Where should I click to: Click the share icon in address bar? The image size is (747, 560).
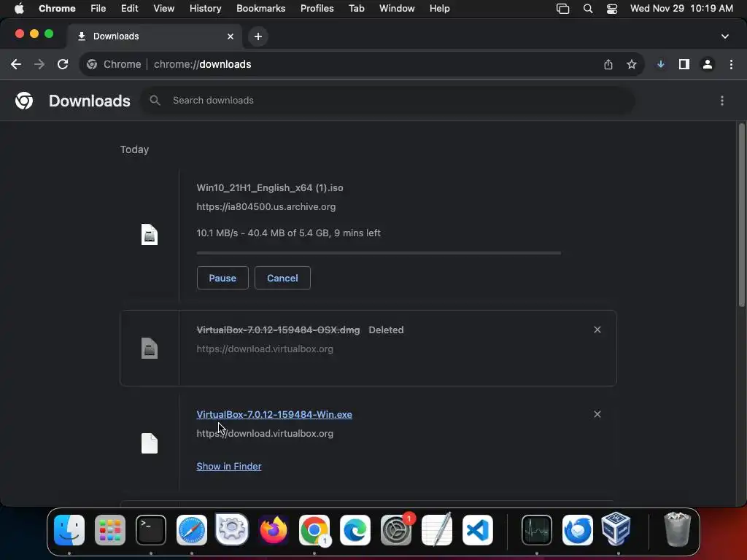pos(608,64)
